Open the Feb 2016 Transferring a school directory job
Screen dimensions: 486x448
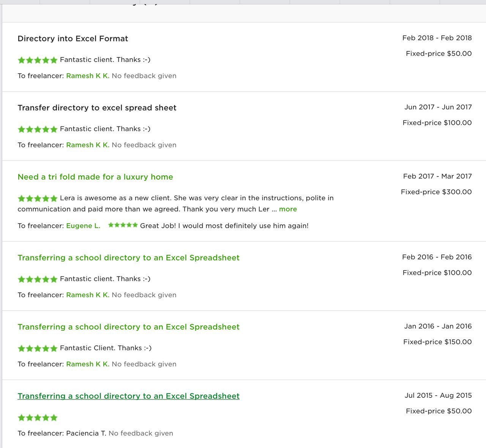coord(128,258)
